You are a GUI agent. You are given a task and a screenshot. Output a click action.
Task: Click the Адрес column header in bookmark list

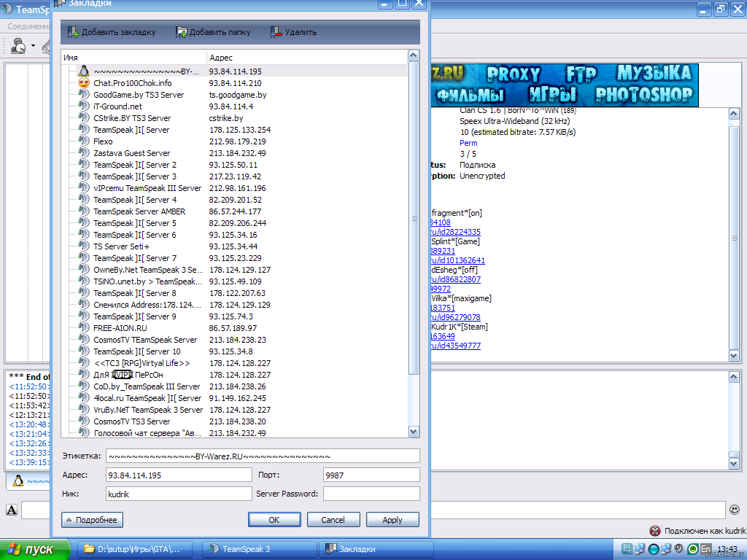(307, 58)
